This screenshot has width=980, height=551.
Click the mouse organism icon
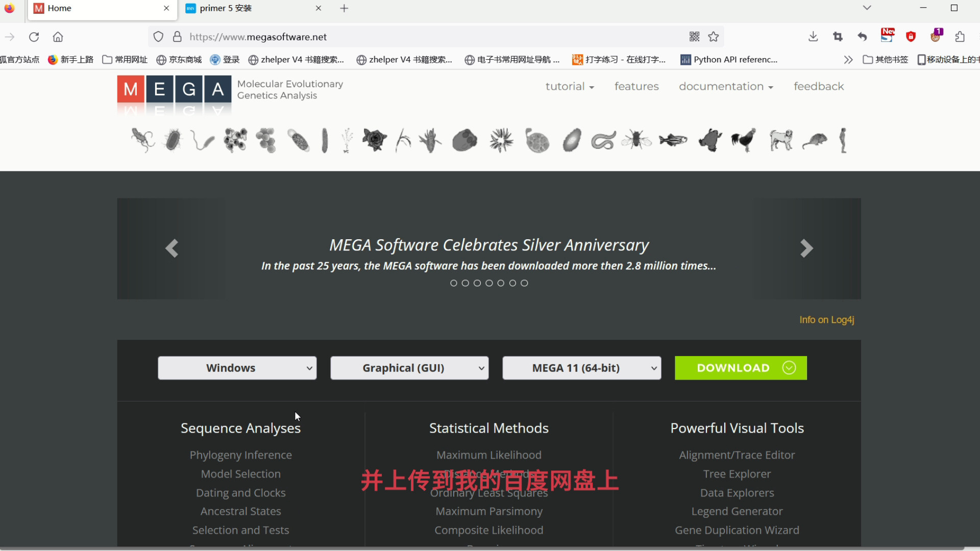pyautogui.click(x=815, y=140)
